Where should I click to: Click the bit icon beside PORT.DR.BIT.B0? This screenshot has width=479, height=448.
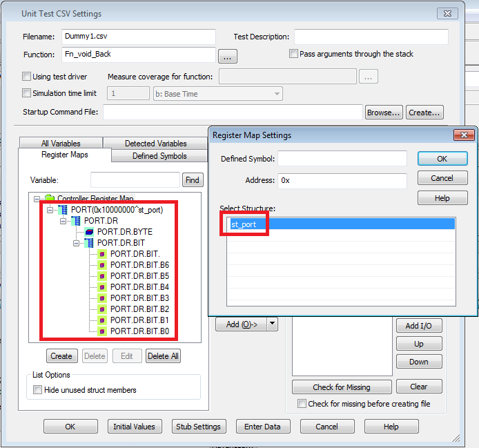pyautogui.click(x=102, y=331)
